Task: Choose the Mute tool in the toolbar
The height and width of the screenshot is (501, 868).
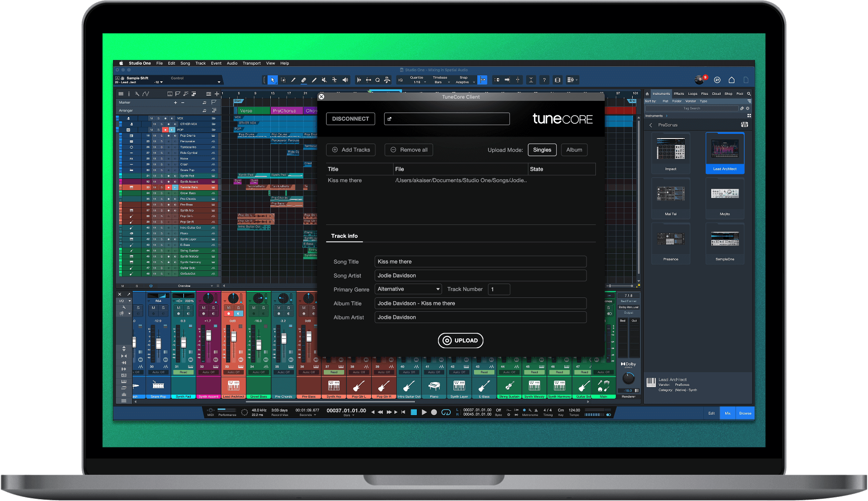Action: coord(324,80)
